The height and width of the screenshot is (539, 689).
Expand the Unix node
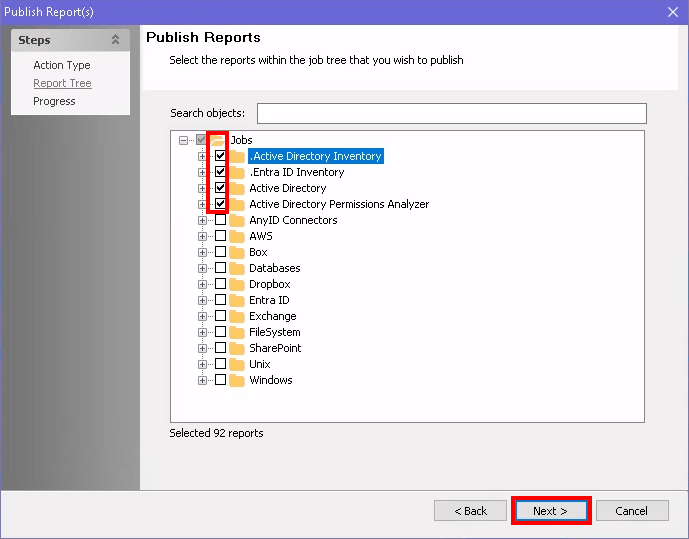202,365
